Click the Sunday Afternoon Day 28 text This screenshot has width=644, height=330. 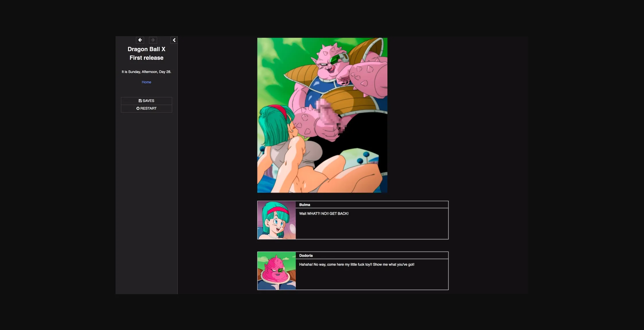click(146, 72)
